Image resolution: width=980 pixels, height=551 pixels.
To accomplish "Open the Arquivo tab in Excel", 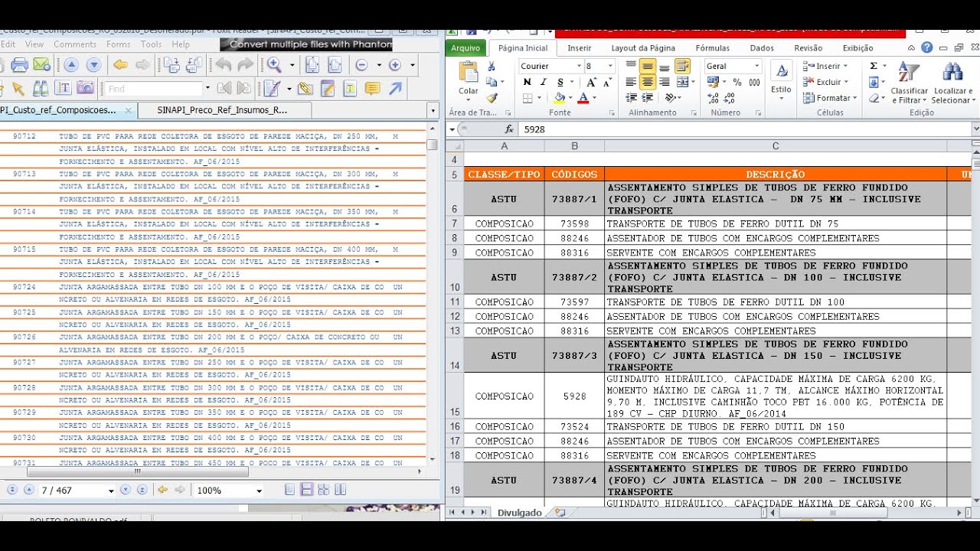I will point(465,48).
